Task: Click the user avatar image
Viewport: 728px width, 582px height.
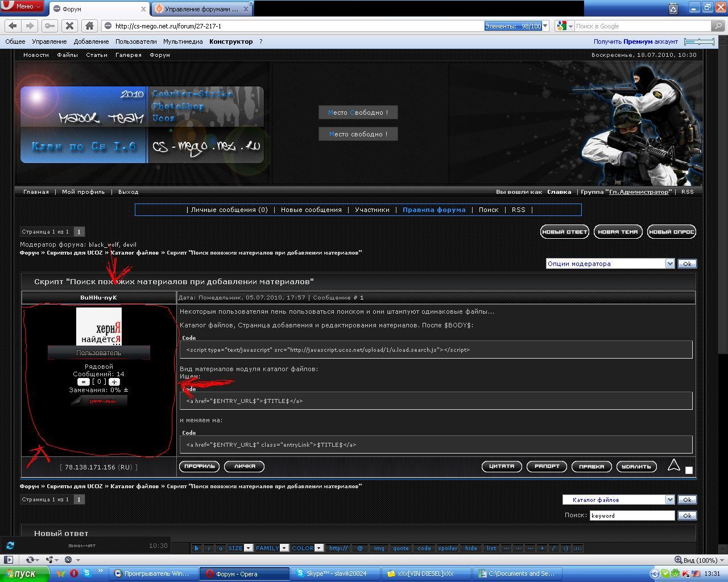Action: tap(99, 326)
